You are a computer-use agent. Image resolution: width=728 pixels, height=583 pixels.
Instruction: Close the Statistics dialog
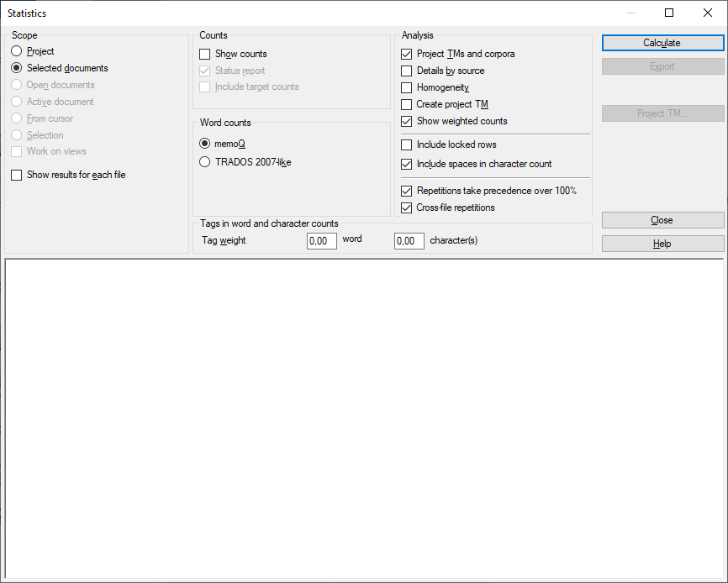(x=662, y=219)
